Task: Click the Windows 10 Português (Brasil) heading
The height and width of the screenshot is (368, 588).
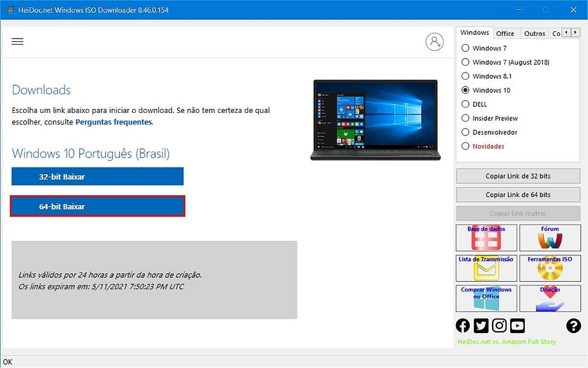Action: click(x=91, y=154)
